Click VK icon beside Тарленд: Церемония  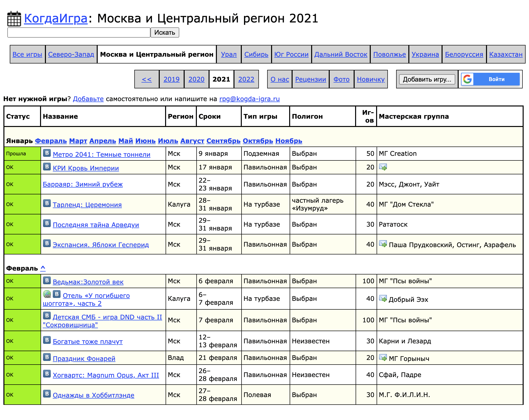click(47, 203)
